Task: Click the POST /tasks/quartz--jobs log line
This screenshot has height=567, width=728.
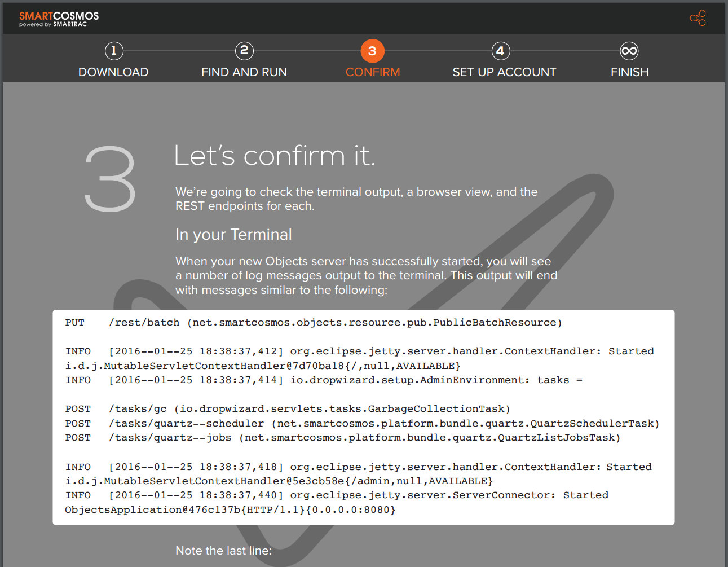Action: [x=343, y=438]
